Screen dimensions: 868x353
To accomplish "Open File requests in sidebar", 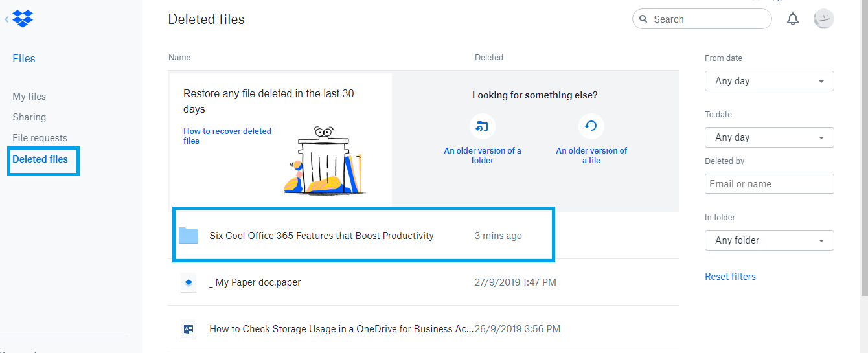I will tap(40, 138).
